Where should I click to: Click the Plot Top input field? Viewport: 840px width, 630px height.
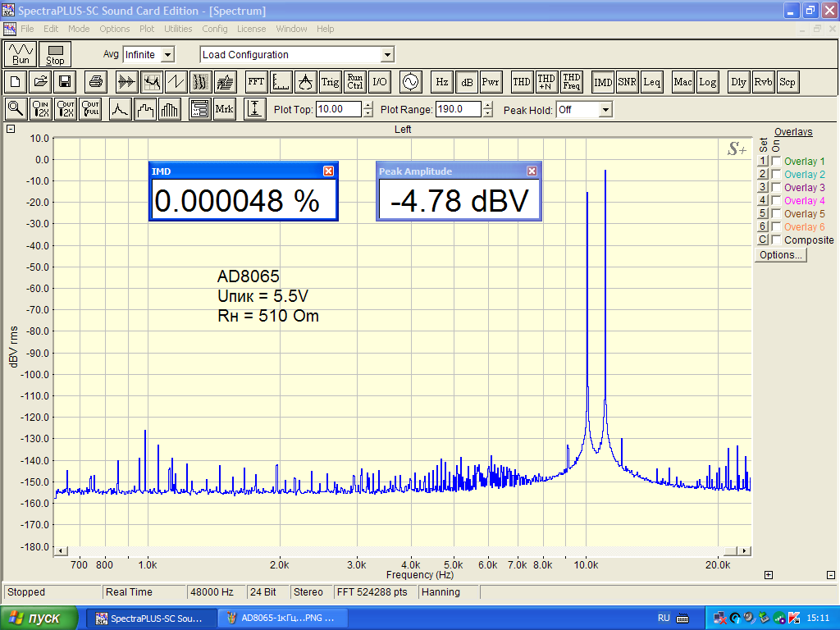(338, 109)
